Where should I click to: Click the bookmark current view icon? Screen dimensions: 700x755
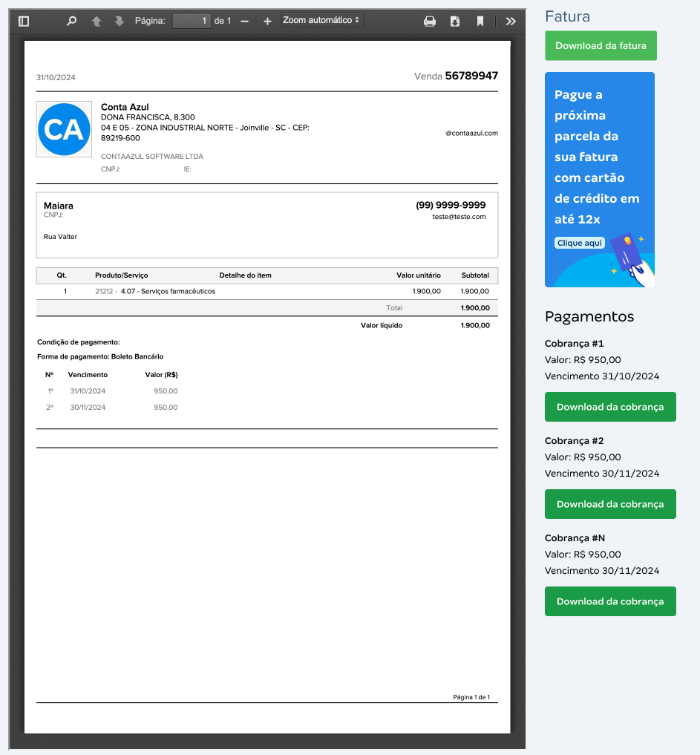pyautogui.click(x=480, y=22)
